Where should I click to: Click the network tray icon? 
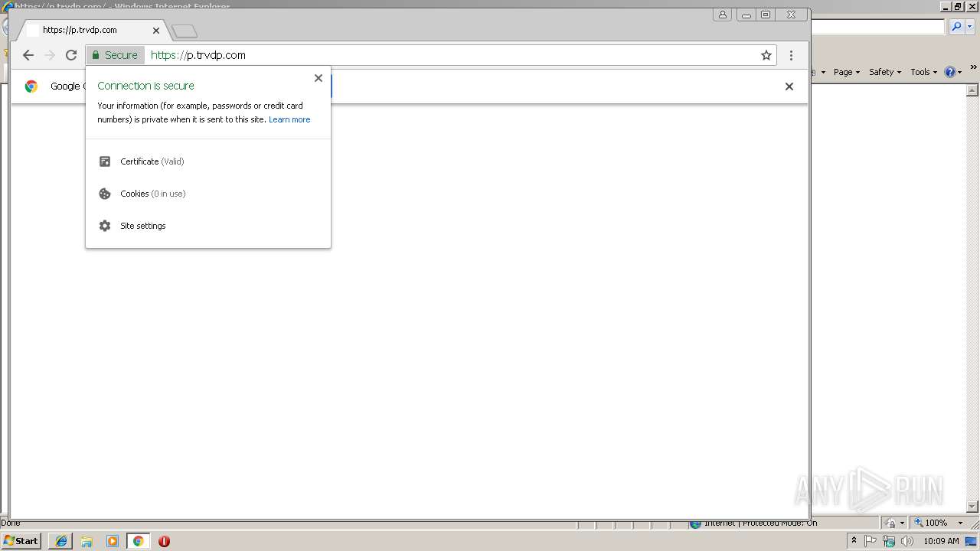pos(889,541)
